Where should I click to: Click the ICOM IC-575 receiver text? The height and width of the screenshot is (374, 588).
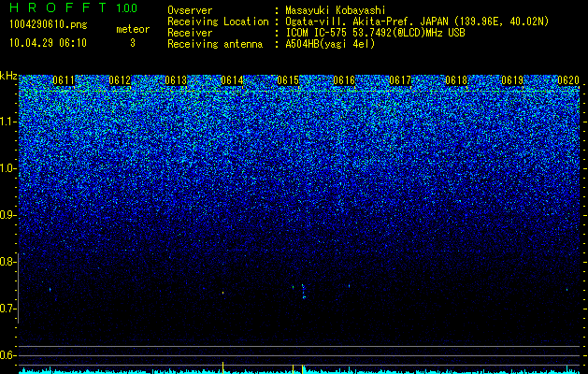point(375,33)
